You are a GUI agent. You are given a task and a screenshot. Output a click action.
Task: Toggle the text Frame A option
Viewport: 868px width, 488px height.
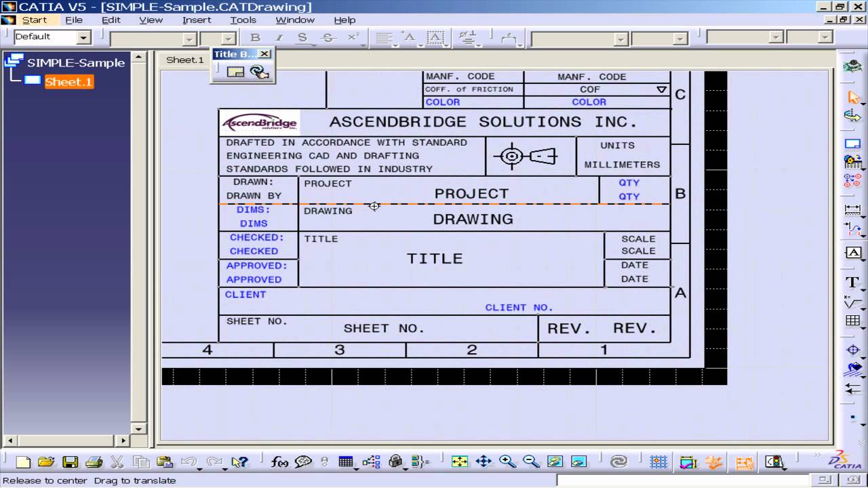point(435,38)
